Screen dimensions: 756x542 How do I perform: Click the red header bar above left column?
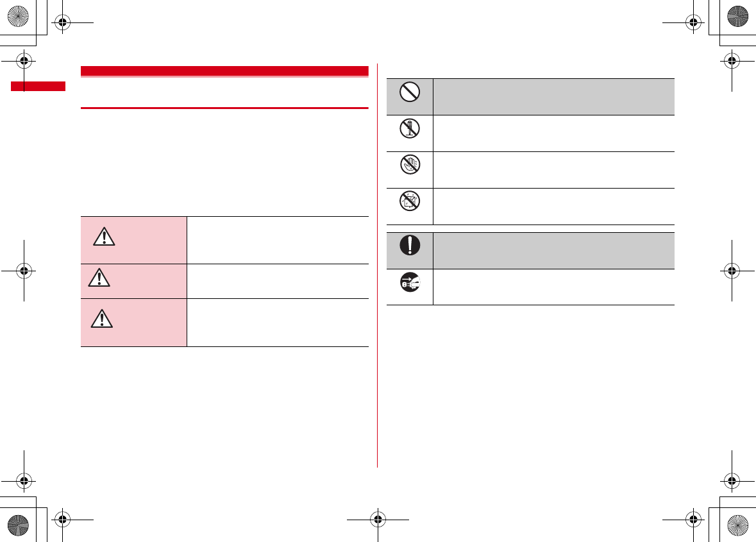coord(224,71)
